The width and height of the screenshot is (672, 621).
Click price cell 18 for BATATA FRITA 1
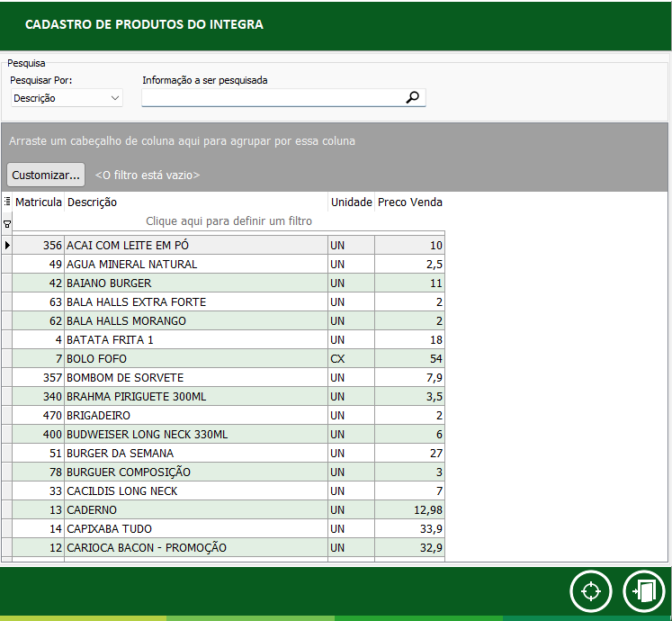(x=409, y=339)
